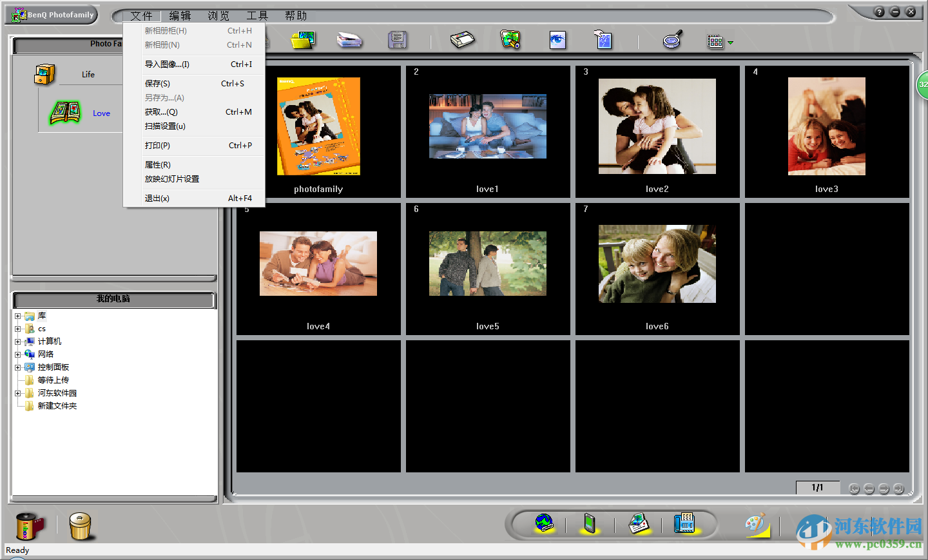928x560 pixels.
Task: Click the email sharing icon at the bottom
Action: pos(637,525)
